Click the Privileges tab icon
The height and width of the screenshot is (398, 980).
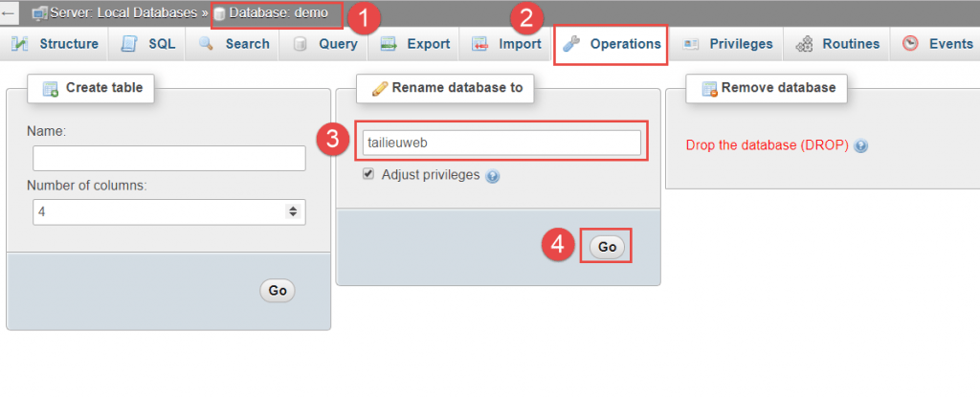click(x=691, y=44)
